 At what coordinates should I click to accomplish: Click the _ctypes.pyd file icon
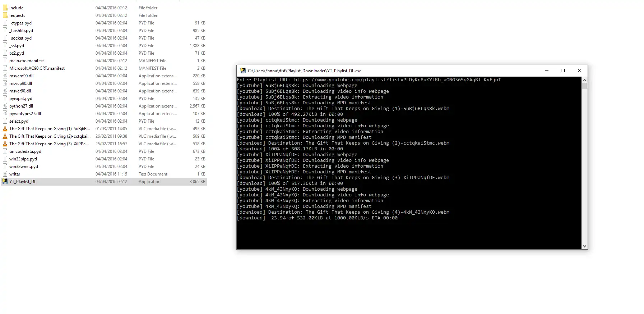click(5, 23)
